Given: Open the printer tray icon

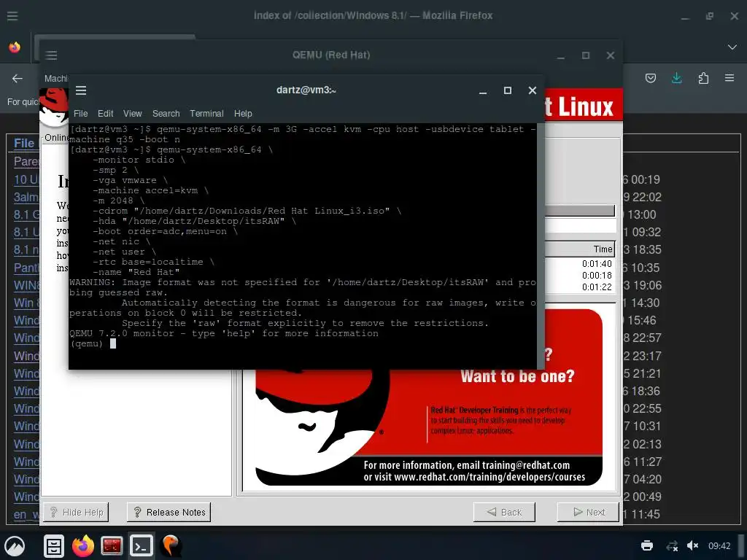Looking at the screenshot, I should [647, 545].
